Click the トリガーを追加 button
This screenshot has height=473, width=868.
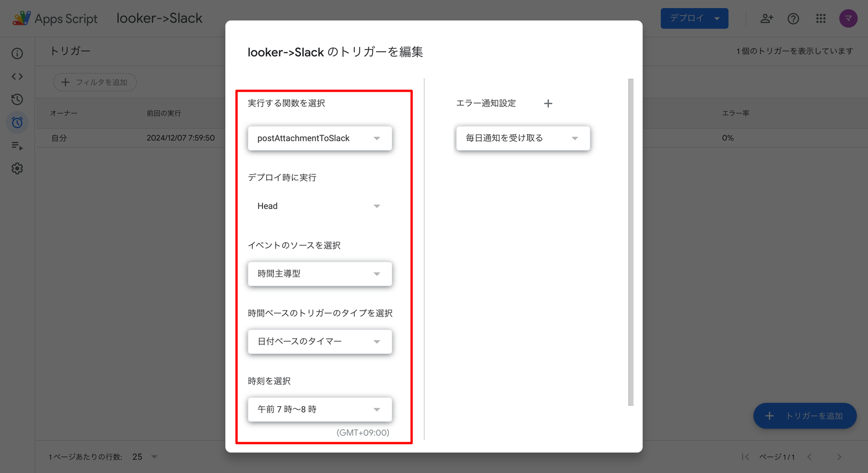click(x=805, y=416)
